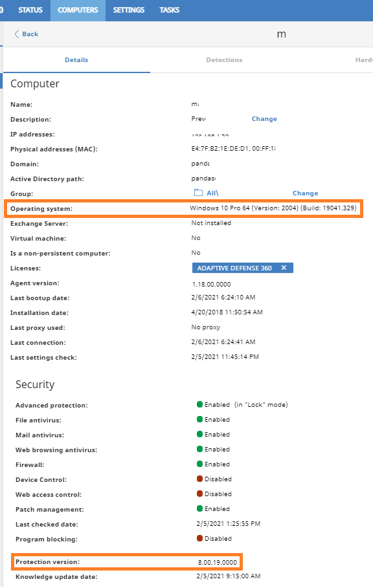Click the red Web access control status dot

point(199,494)
